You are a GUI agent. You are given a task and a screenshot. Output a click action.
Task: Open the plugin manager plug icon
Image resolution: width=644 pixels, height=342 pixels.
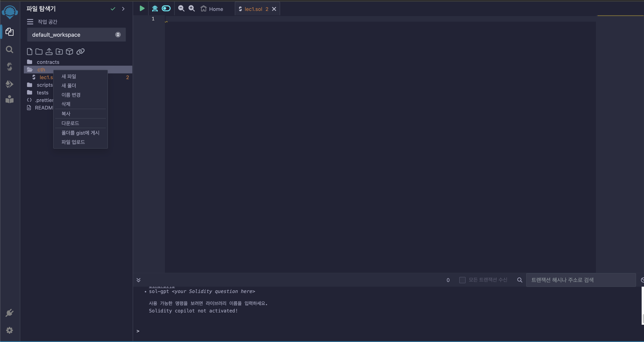tap(10, 313)
